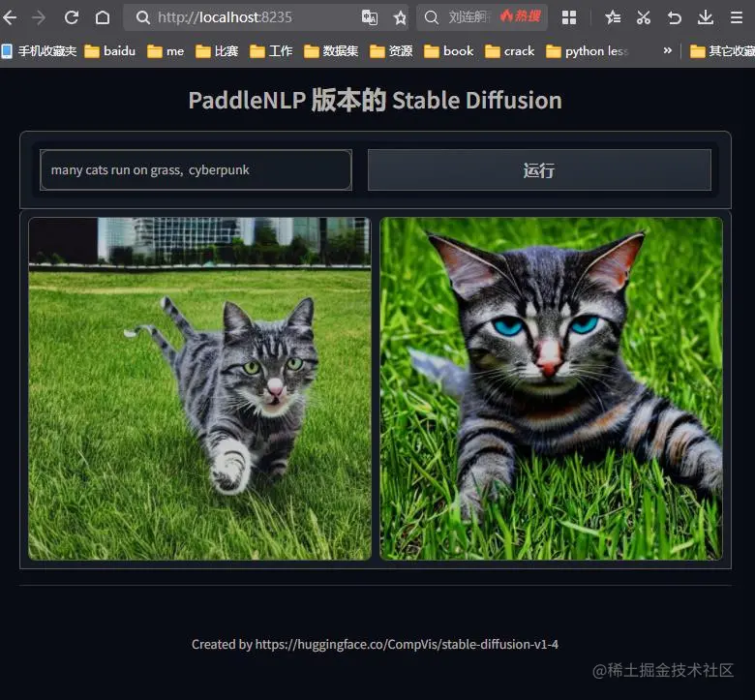The width and height of the screenshot is (755, 700).
Task: Click the undo restore tab icon
Action: coord(675,17)
